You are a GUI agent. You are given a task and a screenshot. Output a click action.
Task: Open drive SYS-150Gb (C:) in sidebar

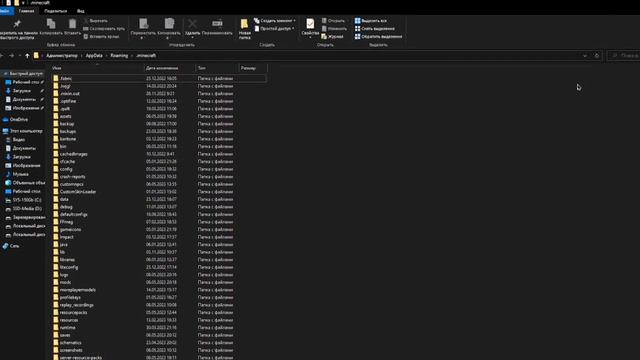point(23,200)
